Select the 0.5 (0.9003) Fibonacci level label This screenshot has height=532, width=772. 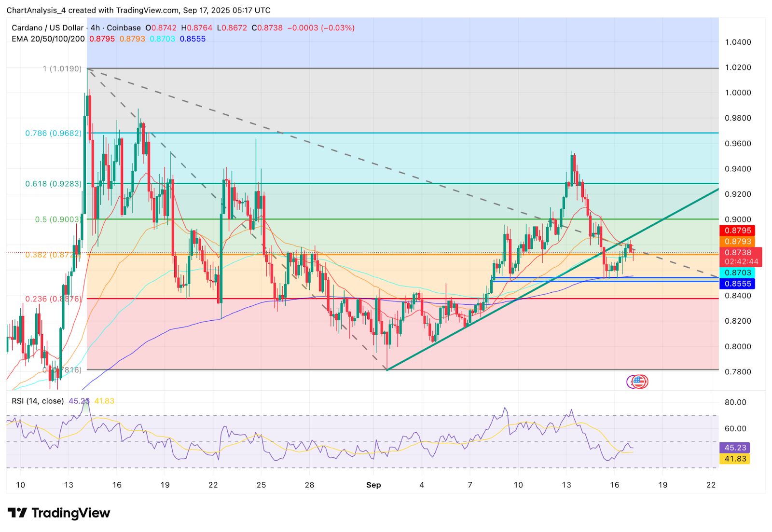click(x=57, y=219)
